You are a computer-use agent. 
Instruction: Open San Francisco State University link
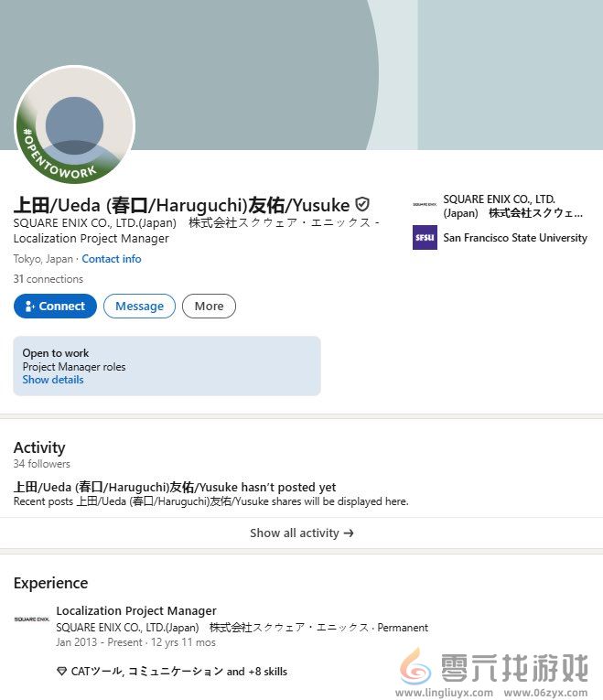tap(515, 238)
